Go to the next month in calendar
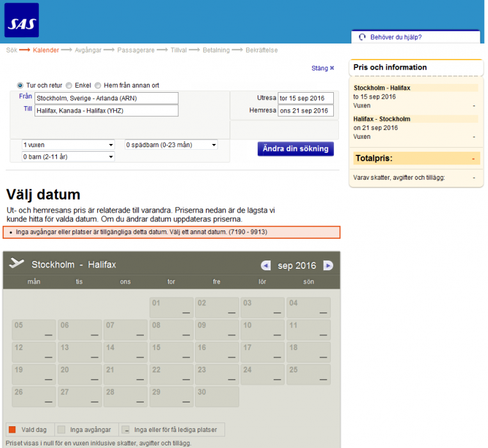 click(328, 266)
